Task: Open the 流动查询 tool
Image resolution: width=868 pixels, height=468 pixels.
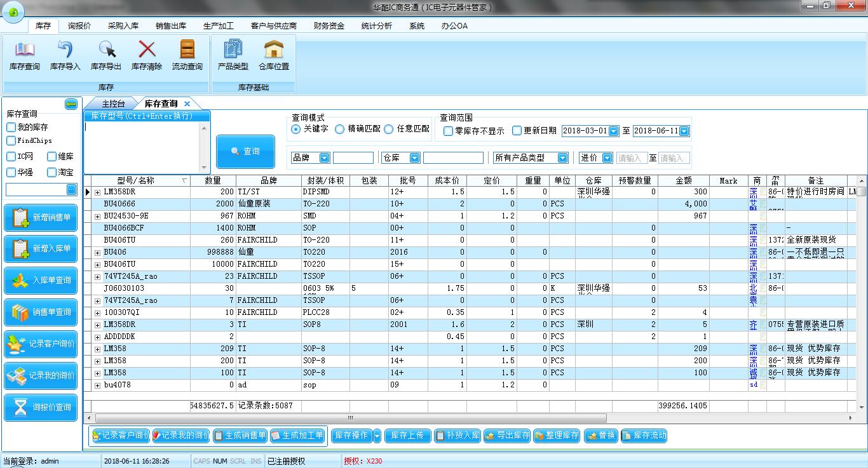Action: click(x=187, y=55)
